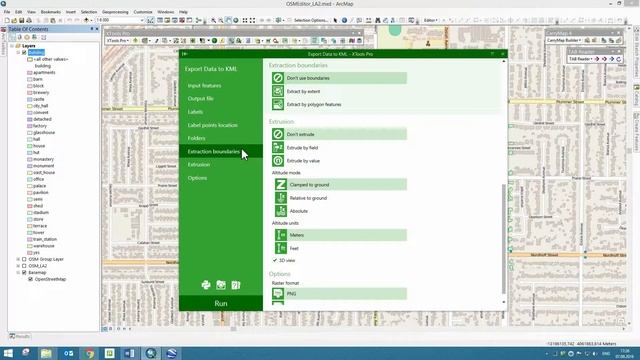Click the Run button

tap(221, 303)
